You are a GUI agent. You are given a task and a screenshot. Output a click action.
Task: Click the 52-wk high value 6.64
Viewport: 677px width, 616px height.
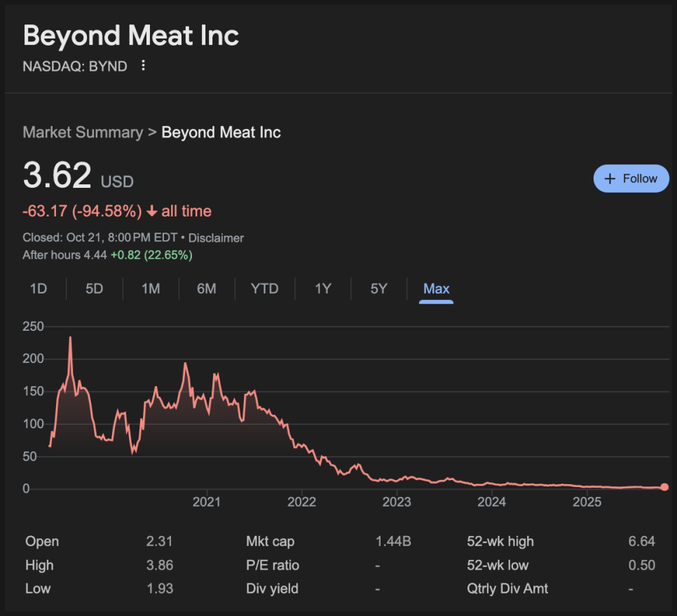[x=641, y=542]
